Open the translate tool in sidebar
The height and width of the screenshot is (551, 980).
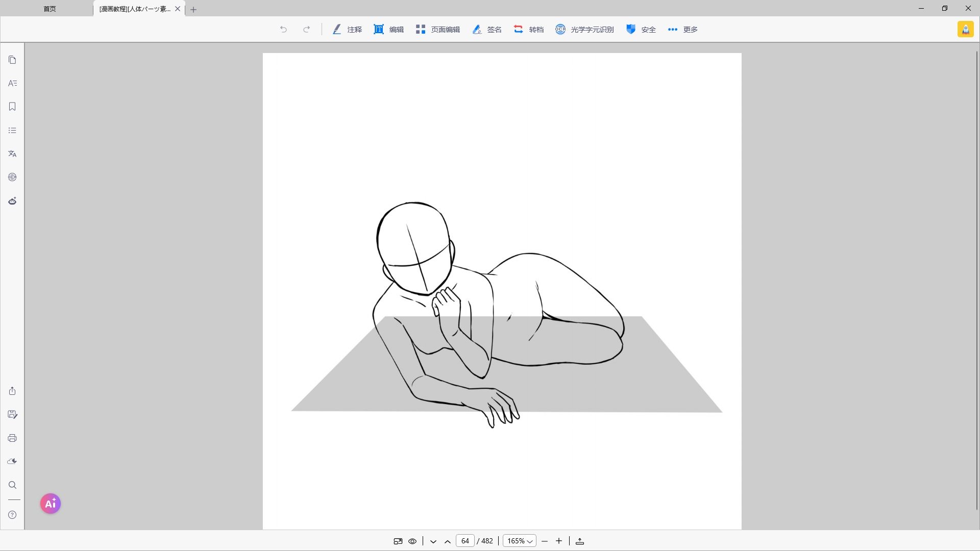click(x=12, y=154)
